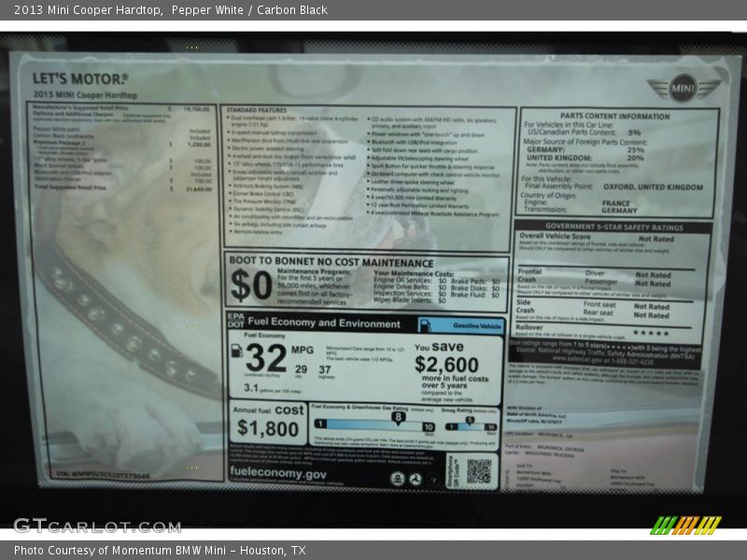Click the "Total Suggested Retail Price" row
The image size is (747, 560).
[x=122, y=189]
